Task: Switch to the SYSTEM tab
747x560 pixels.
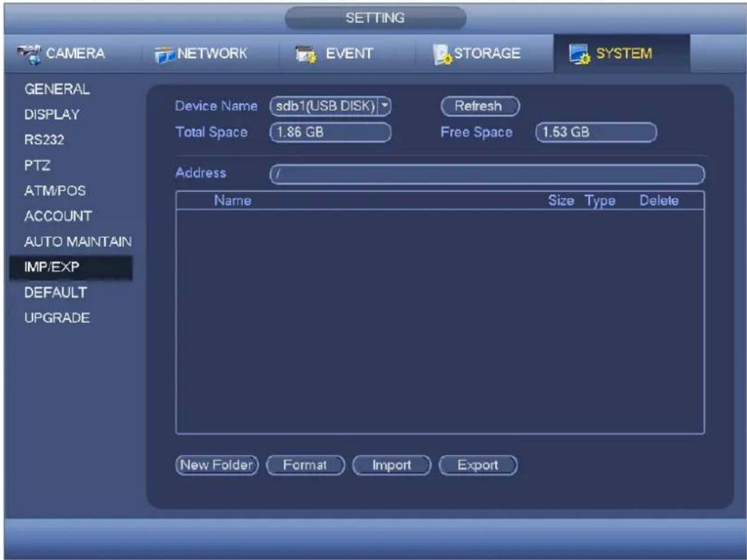Action: pyautogui.click(x=622, y=53)
